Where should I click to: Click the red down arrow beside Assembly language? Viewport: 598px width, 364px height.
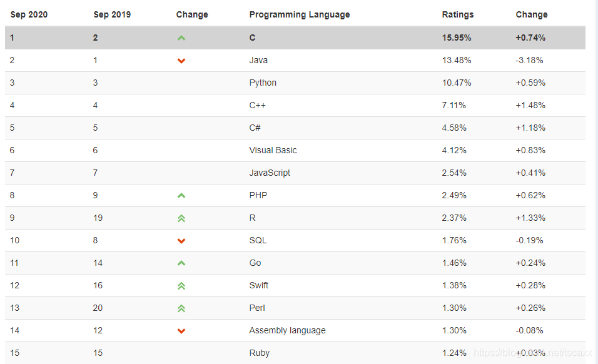click(181, 331)
